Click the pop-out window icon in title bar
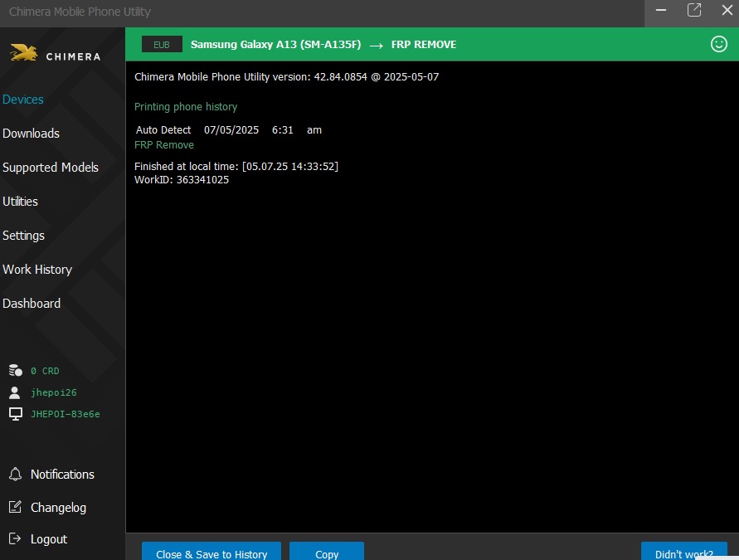 pyautogui.click(x=694, y=10)
